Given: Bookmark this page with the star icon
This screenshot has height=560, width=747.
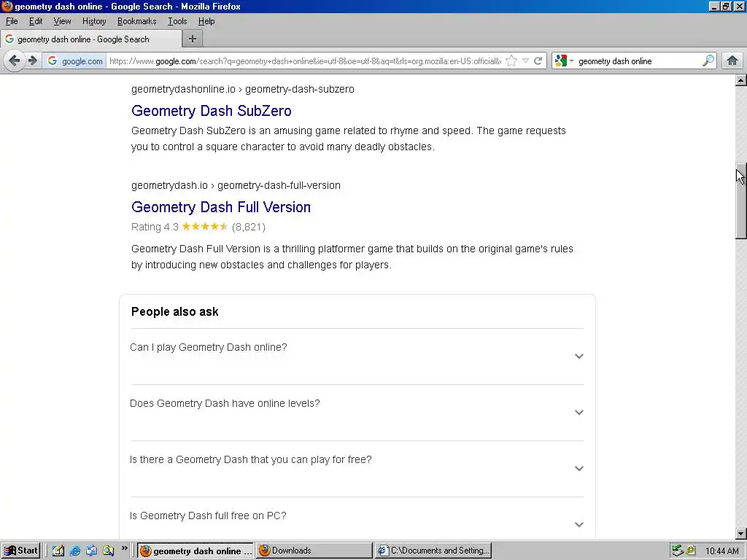Looking at the screenshot, I should point(511,61).
